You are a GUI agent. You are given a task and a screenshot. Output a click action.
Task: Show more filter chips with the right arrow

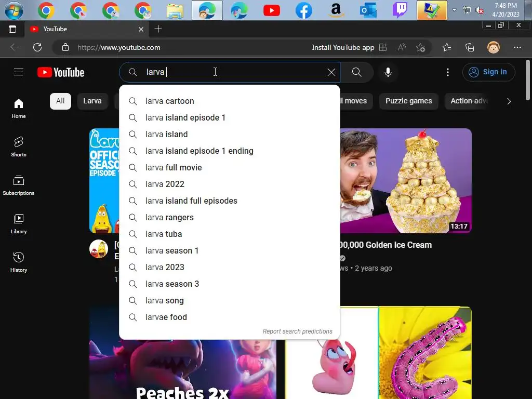click(x=509, y=101)
